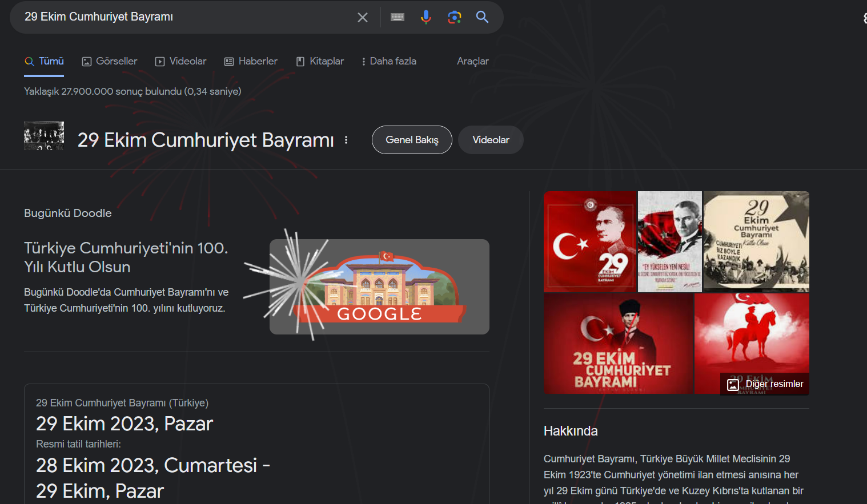The image size is (867, 504).
Task: Clear the search box with the X icon
Action: (363, 17)
